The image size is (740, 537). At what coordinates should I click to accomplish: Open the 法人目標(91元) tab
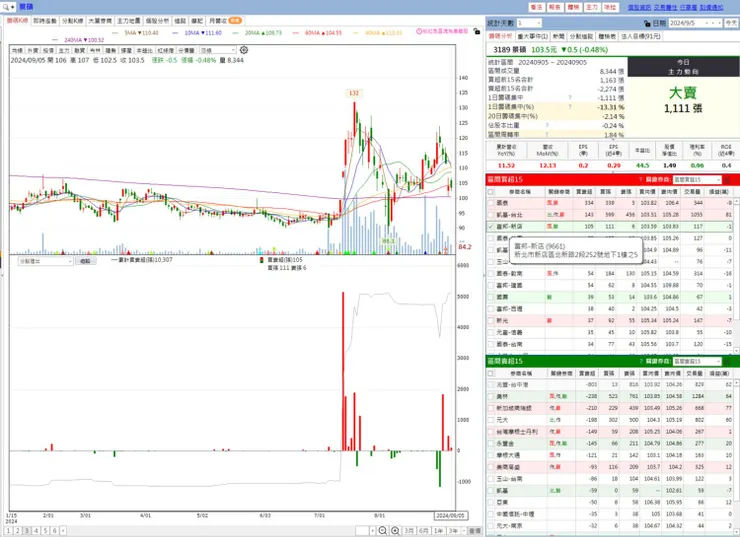pyautogui.click(x=640, y=36)
